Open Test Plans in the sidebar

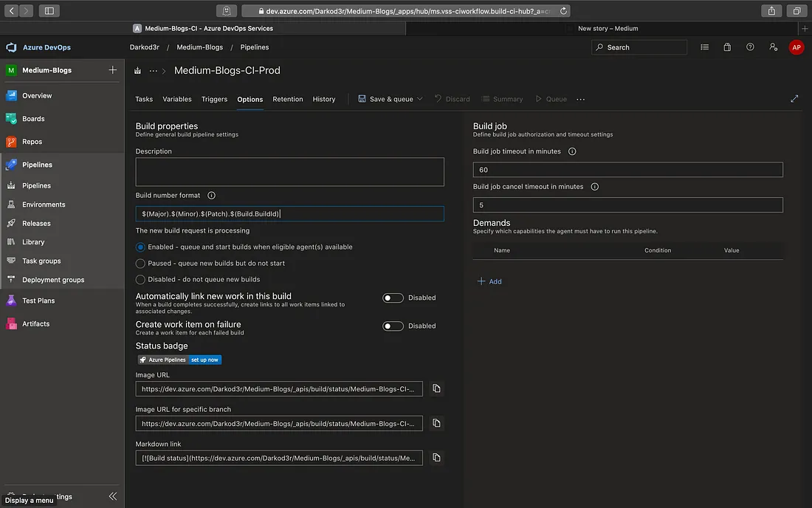(x=38, y=301)
